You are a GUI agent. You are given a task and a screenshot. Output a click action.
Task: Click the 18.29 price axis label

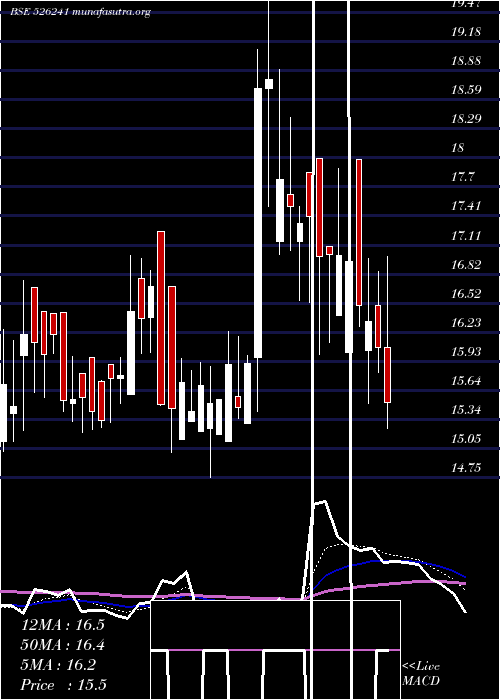pos(466,119)
